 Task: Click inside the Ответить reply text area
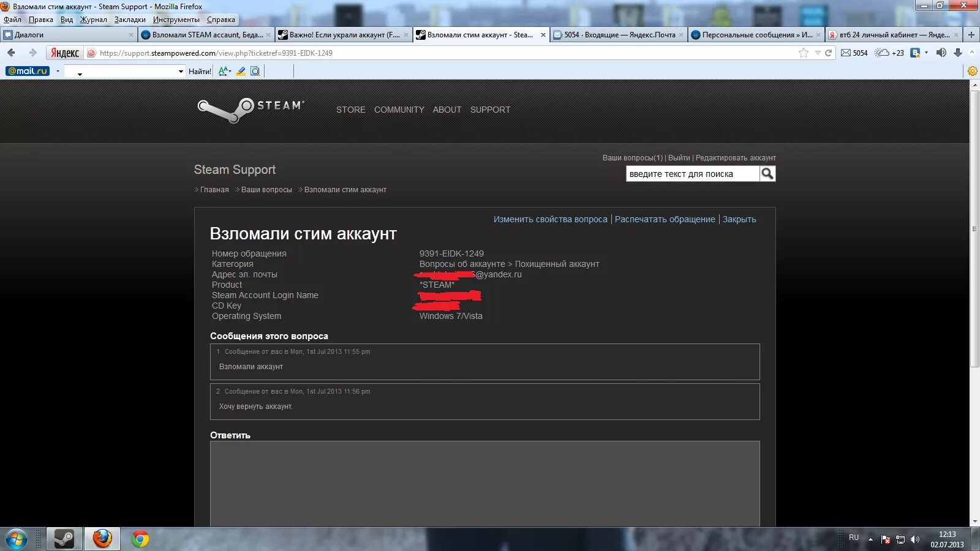tap(485, 484)
